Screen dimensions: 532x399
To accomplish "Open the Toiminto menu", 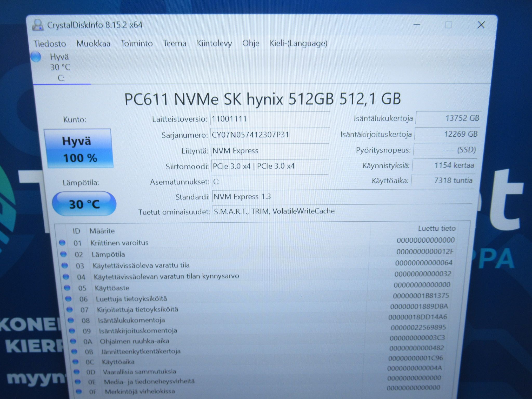I will pos(137,43).
